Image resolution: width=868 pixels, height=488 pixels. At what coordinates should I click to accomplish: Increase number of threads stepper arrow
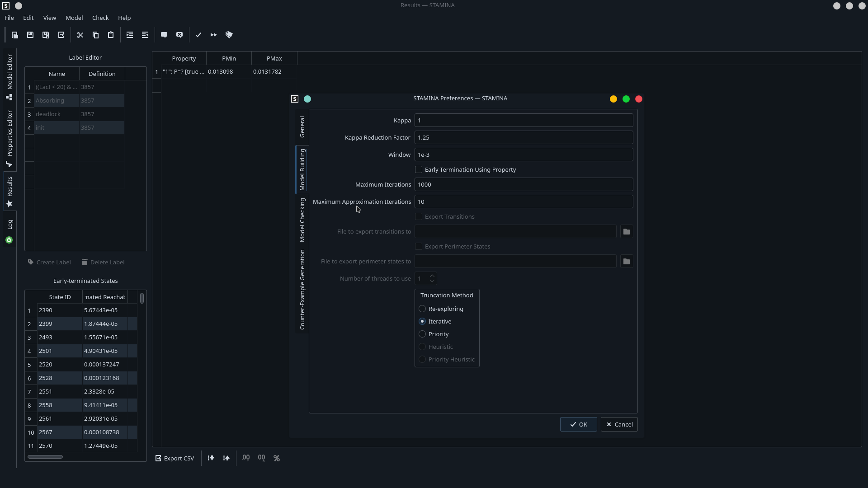[x=432, y=276]
